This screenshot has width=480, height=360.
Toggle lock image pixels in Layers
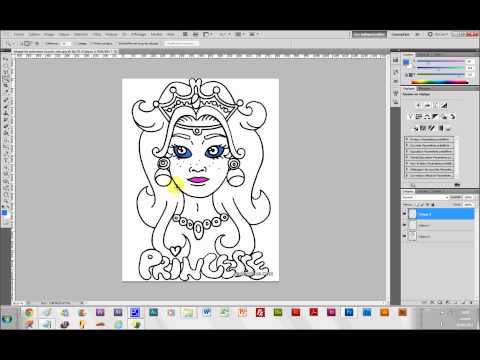pyautogui.click(x=423, y=204)
